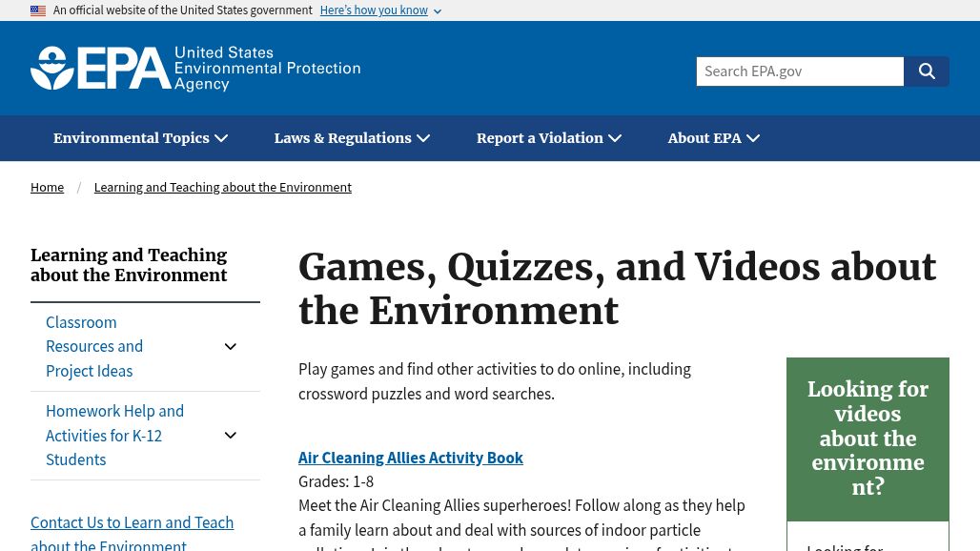Open the Environmental Topics menu

[x=131, y=137]
